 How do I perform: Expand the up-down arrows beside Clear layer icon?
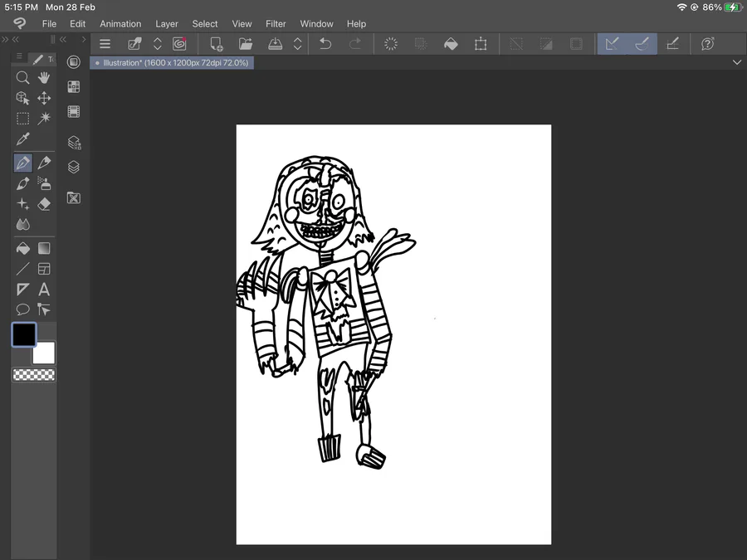[157, 44]
